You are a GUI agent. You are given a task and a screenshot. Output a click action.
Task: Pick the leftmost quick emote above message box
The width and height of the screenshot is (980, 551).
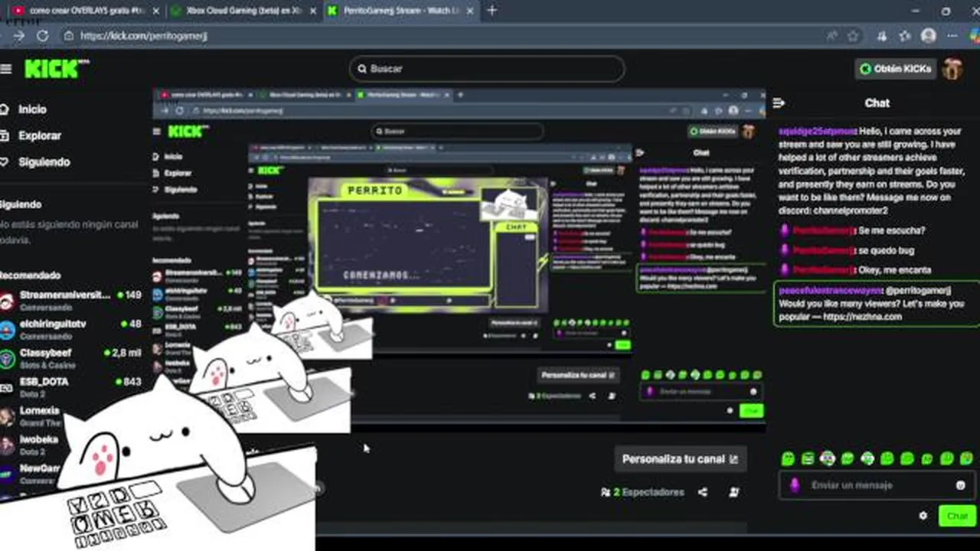tap(787, 458)
